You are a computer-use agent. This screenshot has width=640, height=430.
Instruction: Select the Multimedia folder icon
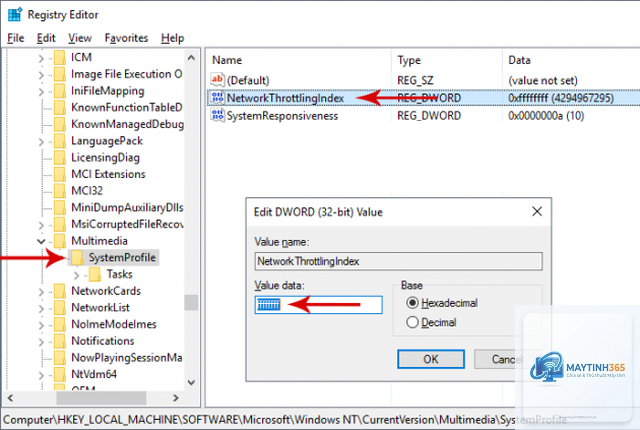coord(60,241)
